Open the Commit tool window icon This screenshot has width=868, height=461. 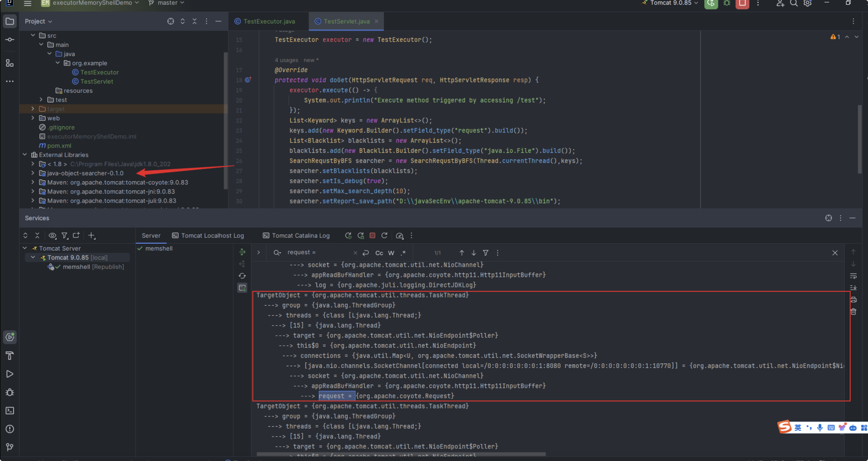[x=10, y=40]
